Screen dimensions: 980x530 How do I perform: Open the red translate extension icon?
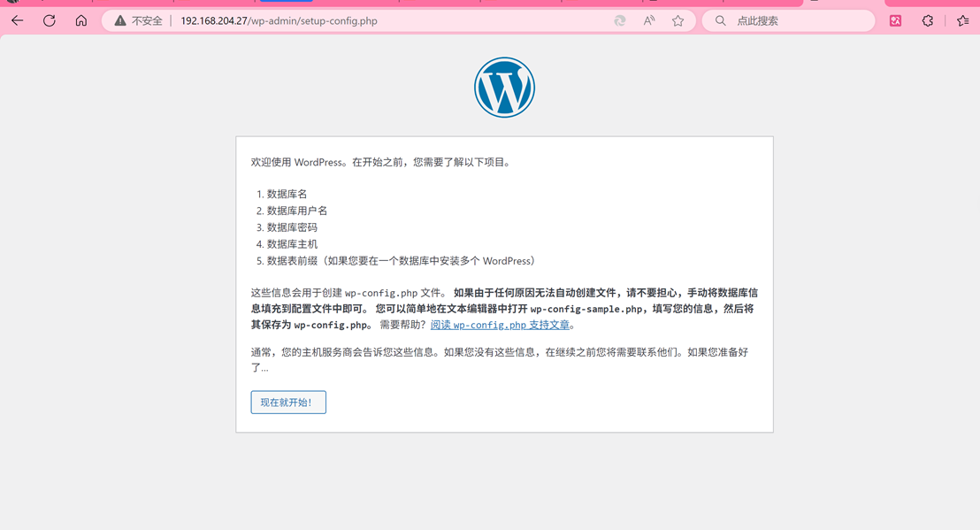(896, 20)
